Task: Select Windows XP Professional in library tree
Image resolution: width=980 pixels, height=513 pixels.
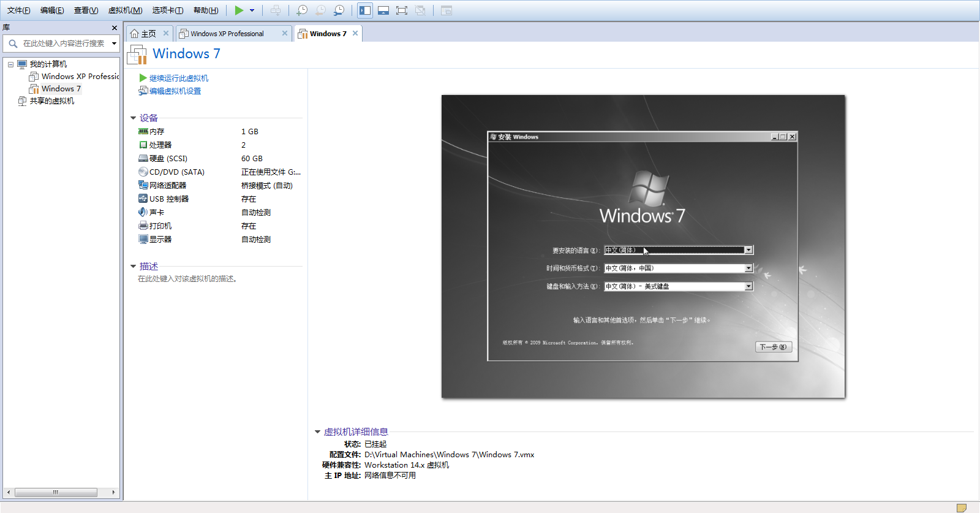Action: coord(80,77)
